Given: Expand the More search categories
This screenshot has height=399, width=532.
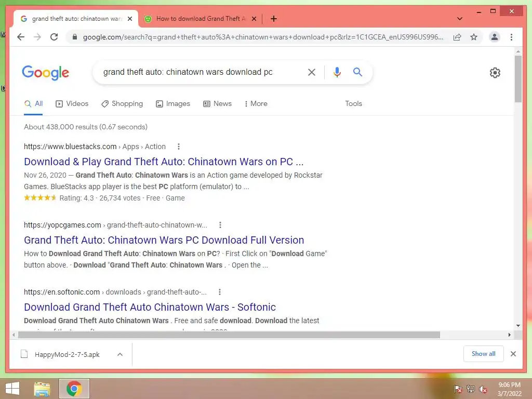Looking at the screenshot, I should pos(256,104).
